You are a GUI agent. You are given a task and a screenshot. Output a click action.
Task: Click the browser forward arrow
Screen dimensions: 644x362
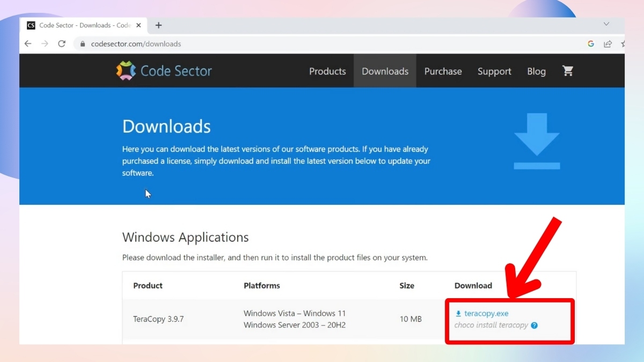click(45, 44)
